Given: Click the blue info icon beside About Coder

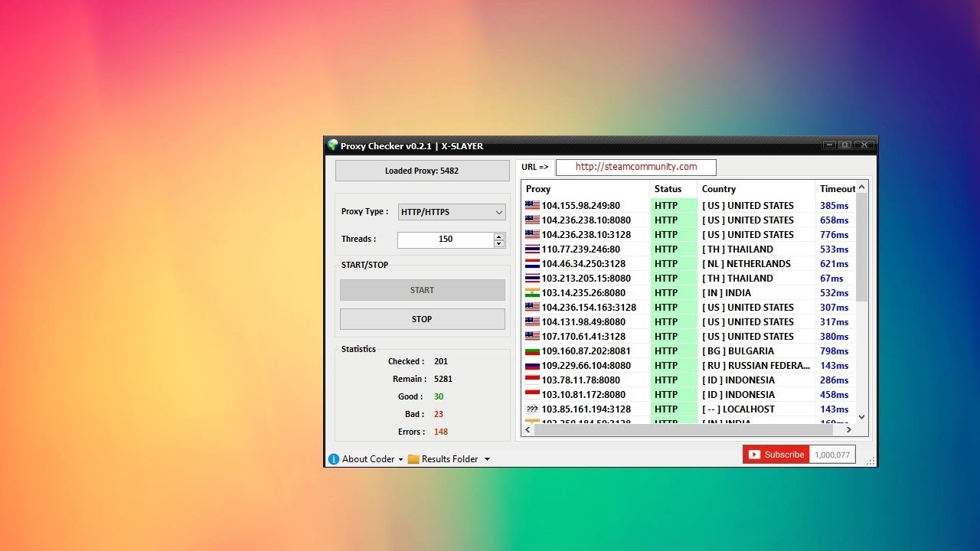Looking at the screenshot, I should pos(333,459).
